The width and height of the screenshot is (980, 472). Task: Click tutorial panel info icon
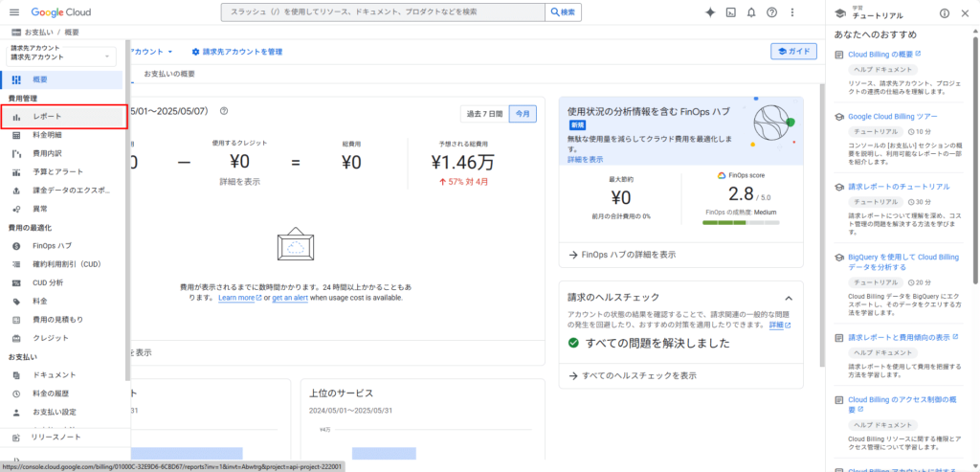(945, 13)
